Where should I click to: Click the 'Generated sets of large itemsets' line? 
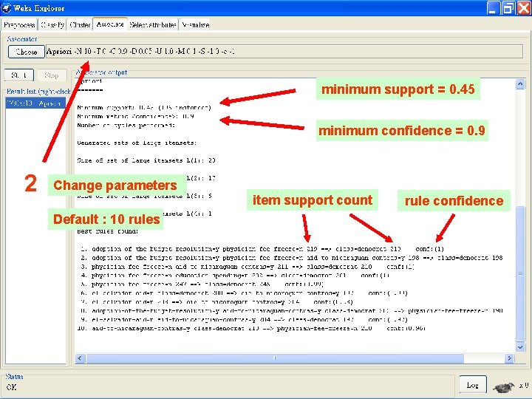pos(137,143)
